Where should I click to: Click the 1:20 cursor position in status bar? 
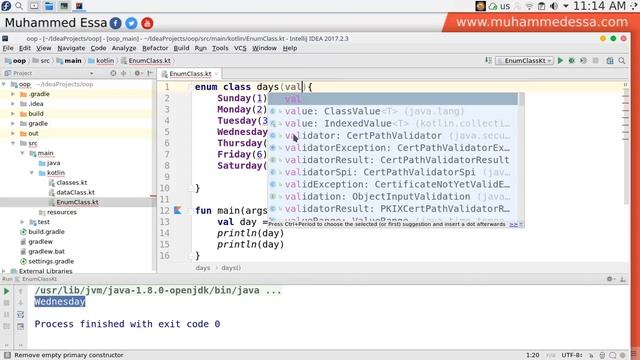click(x=533, y=355)
